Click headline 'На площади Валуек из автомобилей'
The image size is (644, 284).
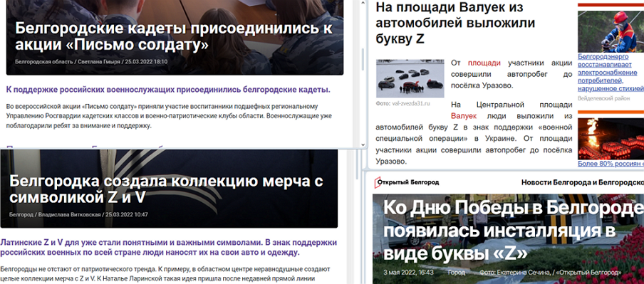(455, 23)
